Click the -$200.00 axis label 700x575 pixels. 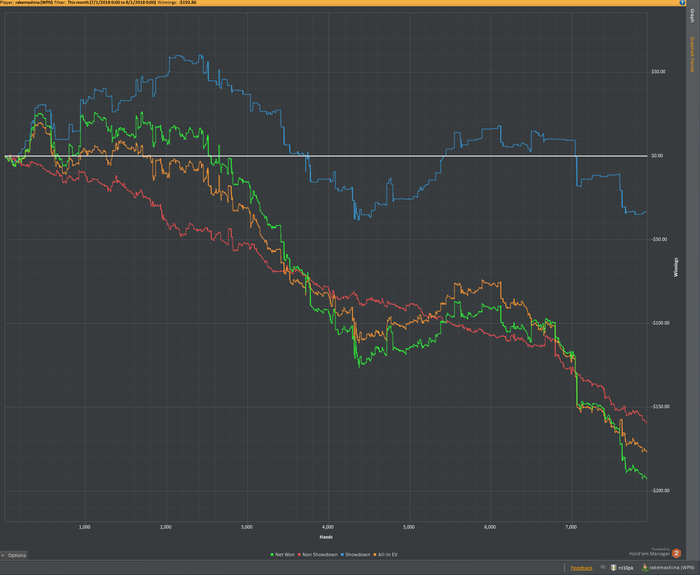660,491
